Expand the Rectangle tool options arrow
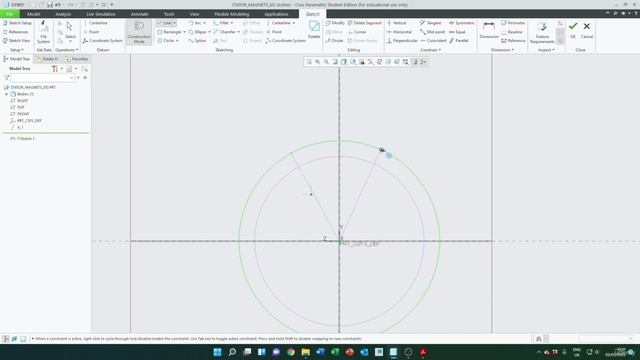This screenshot has height=360, width=640. tap(184, 32)
